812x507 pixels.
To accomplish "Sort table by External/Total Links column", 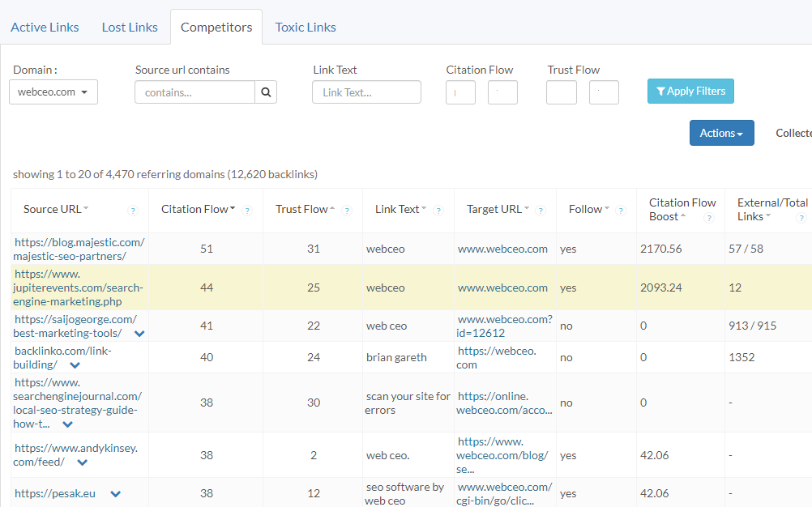I will 772,210.
